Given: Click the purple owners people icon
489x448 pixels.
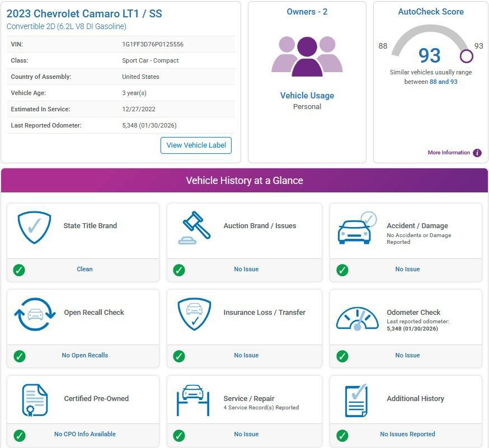Looking at the screenshot, I should tap(307, 56).
